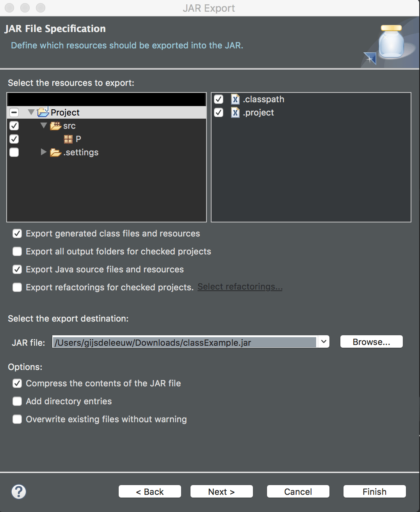Click the Next button
Screen dimensions: 420x512
pyautogui.click(x=221, y=491)
